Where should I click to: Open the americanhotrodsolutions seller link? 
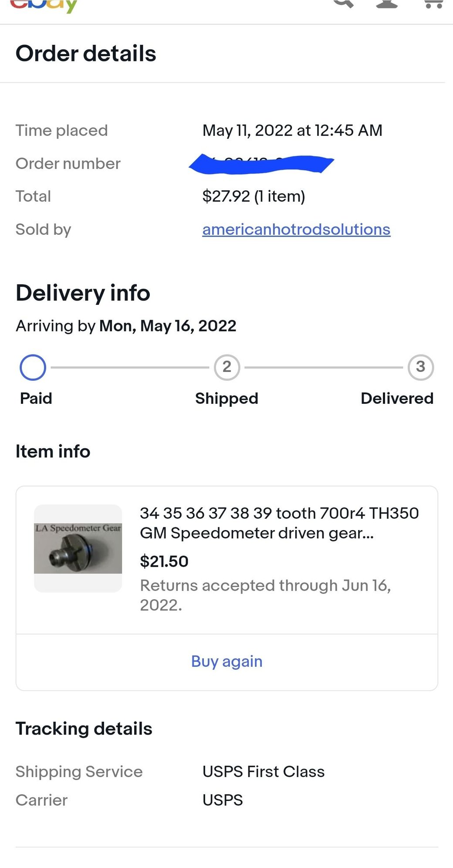296,230
